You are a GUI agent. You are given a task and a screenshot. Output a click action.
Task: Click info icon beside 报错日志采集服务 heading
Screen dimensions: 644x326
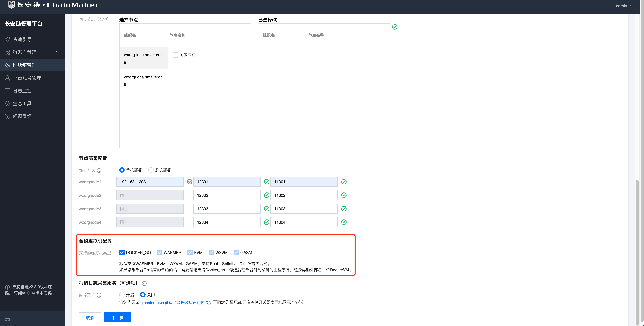click(x=144, y=284)
